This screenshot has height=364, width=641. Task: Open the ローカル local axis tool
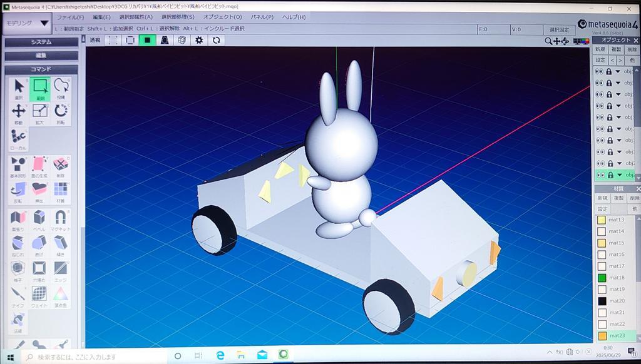pyautogui.click(x=19, y=139)
